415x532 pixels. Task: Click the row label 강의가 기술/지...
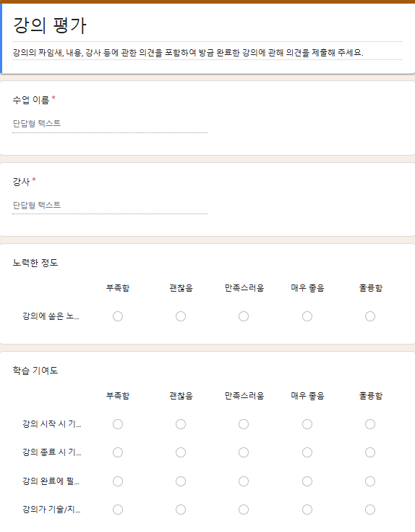[51, 510]
